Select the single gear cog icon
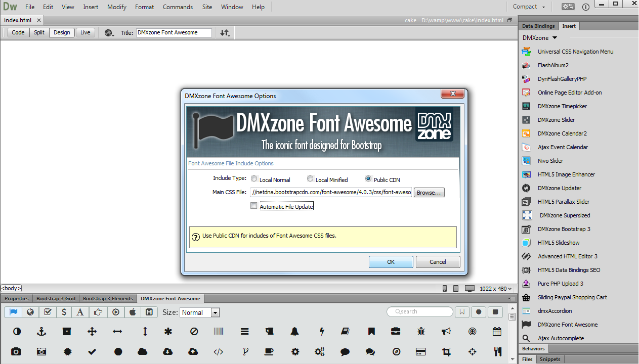The height and width of the screenshot is (364, 639). point(295,351)
